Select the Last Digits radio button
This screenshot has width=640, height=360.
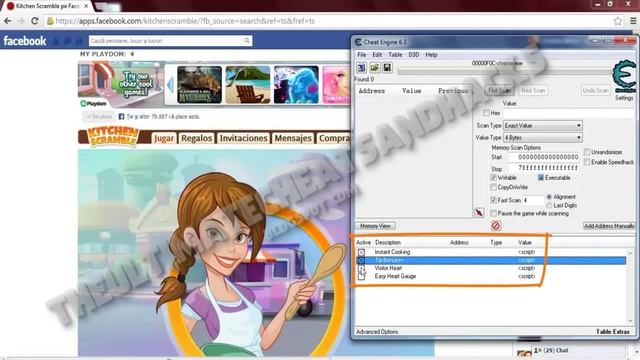[549, 205]
